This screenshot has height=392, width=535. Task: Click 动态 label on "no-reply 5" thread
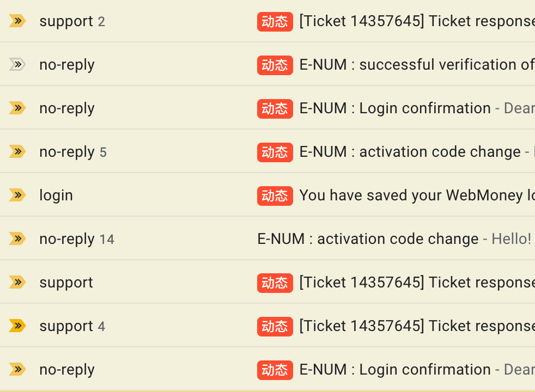pos(275,152)
